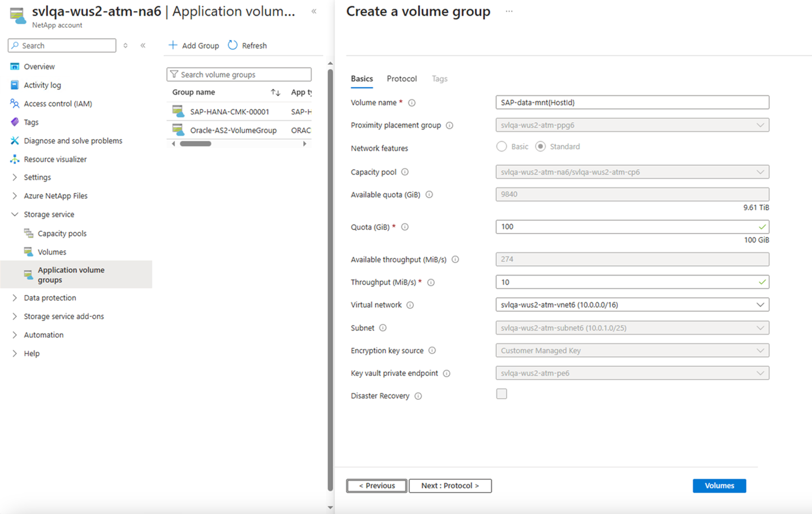The height and width of the screenshot is (514, 812).
Task: Select Standard network features radio
Action: coord(541,147)
